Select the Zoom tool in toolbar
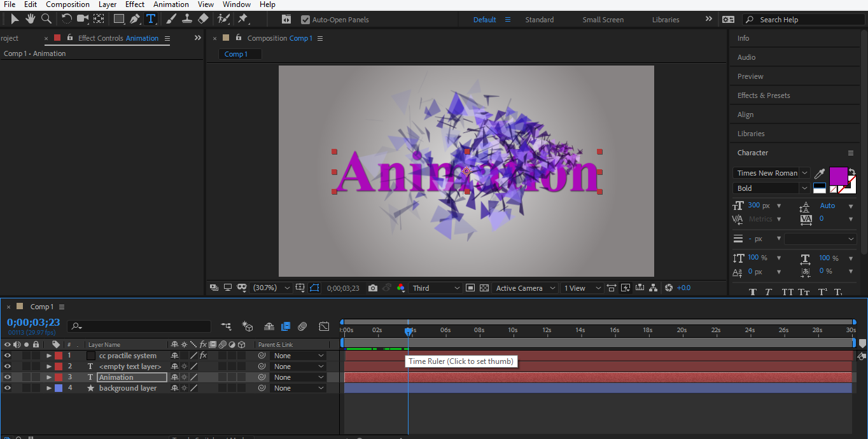The image size is (868, 439). (46, 19)
